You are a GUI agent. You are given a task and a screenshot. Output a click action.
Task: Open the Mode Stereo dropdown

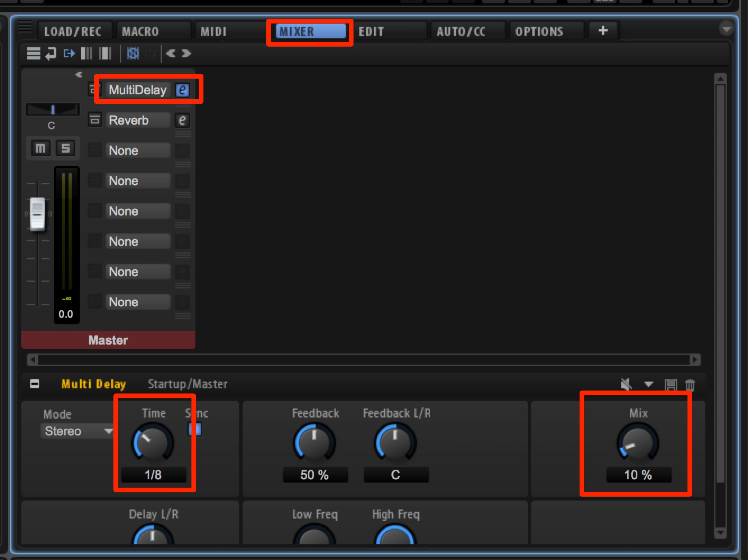(x=77, y=431)
